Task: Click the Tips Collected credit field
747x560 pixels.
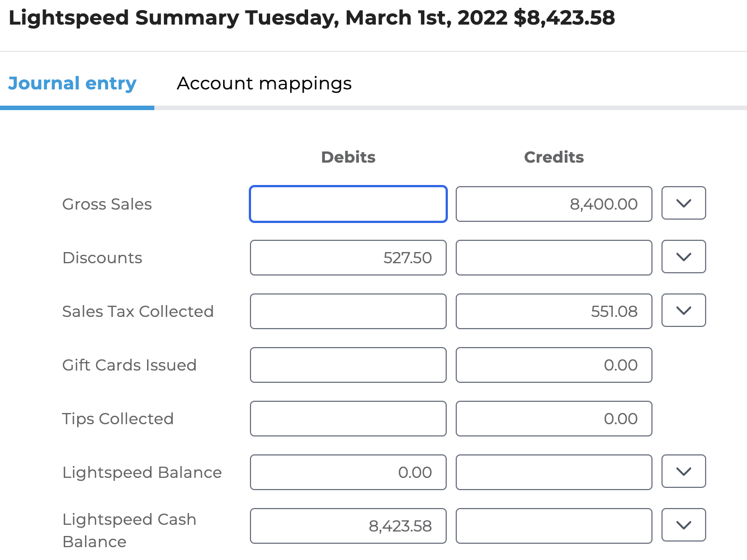Action: point(554,419)
